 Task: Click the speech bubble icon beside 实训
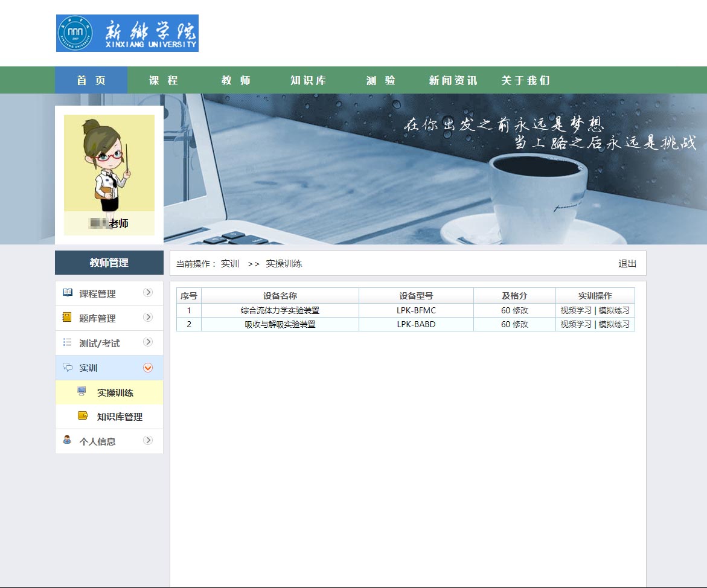tap(68, 368)
